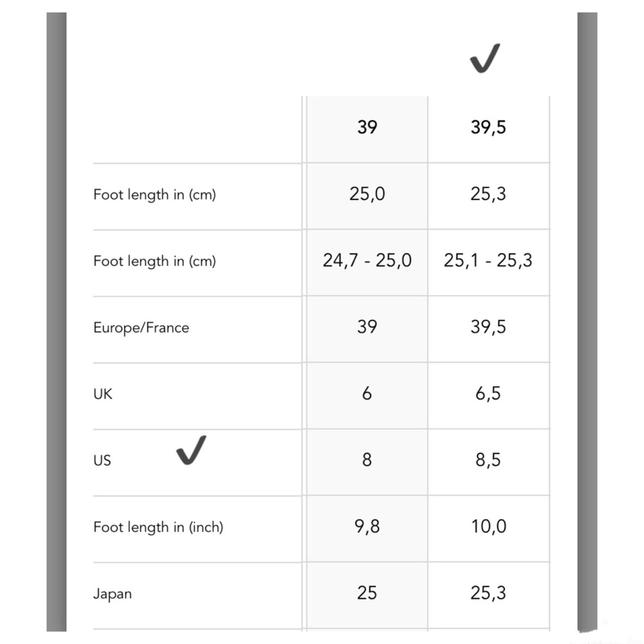The image size is (644, 644).
Task: Click the US row label text
Action: click(102, 460)
